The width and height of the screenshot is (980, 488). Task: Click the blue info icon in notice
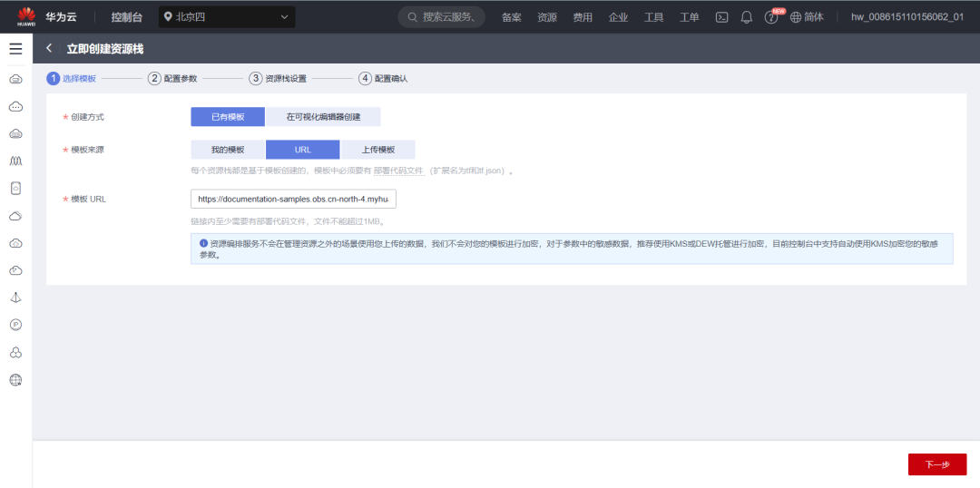point(203,243)
